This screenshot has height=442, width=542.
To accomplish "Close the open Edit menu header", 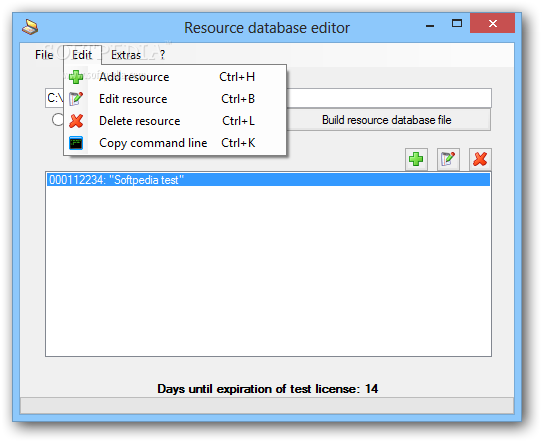I will tap(82, 55).
